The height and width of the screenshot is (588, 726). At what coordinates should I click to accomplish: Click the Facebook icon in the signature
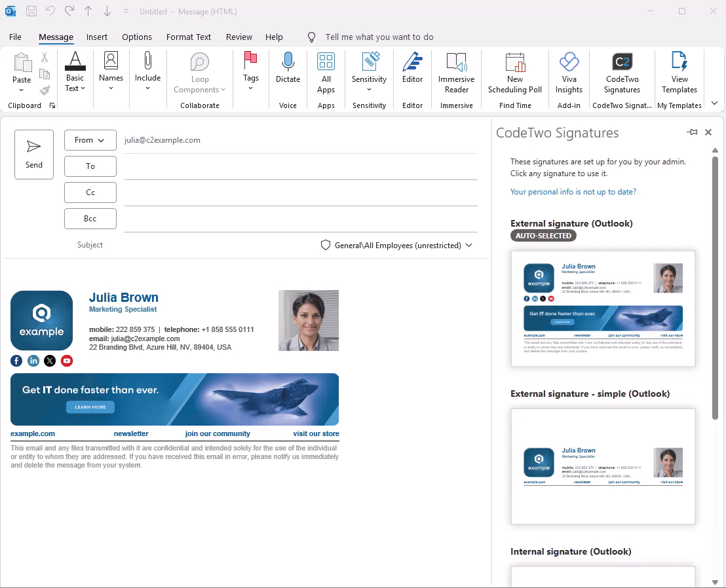coord(16,361)
